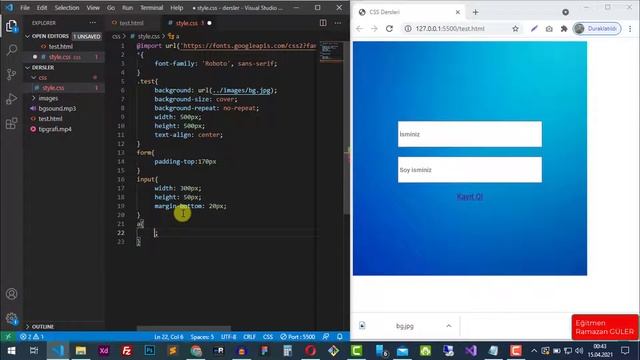Click the Port 5500 Live Server status
The height and width of the screenshot is (360, 640).
point(298,337)
